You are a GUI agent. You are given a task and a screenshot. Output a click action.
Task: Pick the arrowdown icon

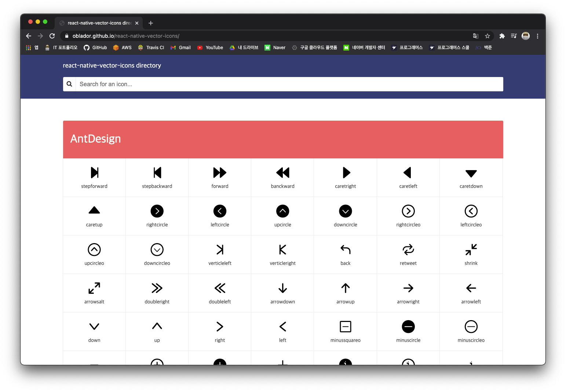click(282, 288)
